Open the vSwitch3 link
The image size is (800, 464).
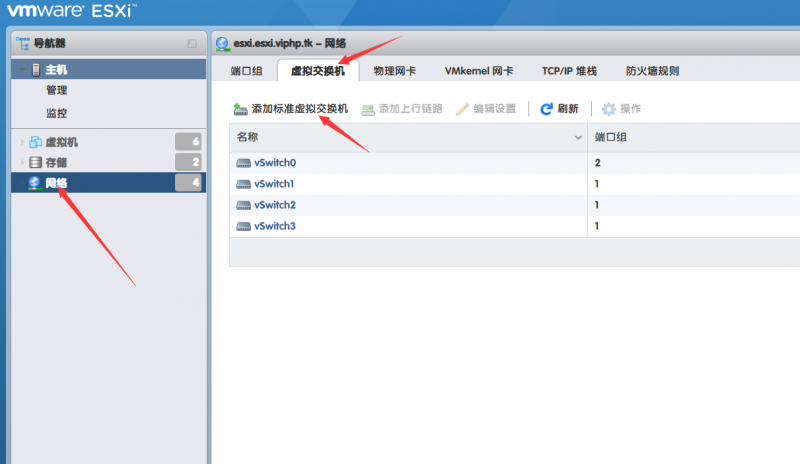[275, 226]
